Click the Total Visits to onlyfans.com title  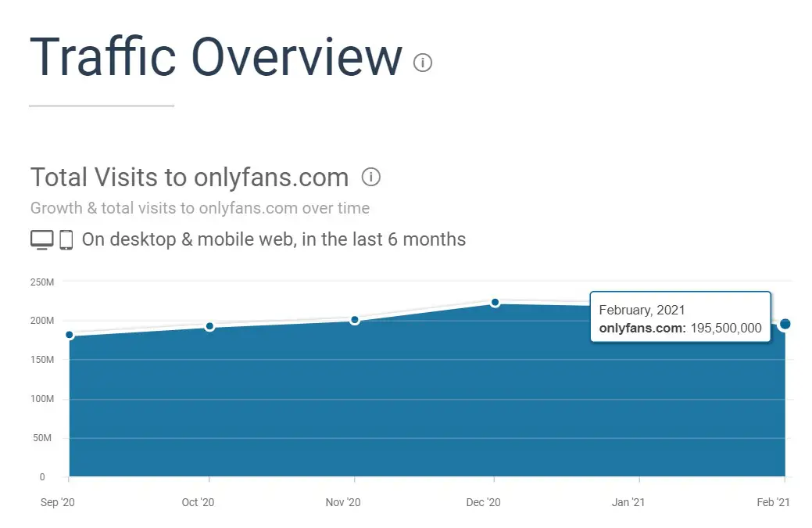coord(190,178)
